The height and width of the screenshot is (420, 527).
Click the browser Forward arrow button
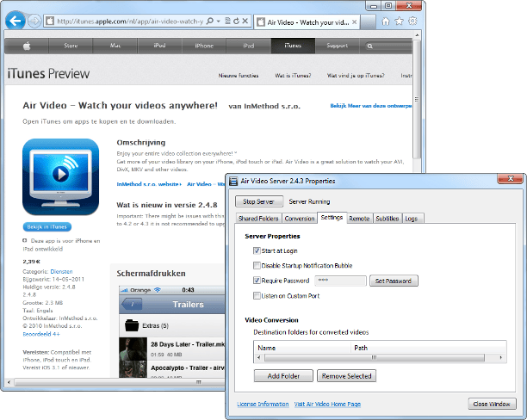pos(34,22)
